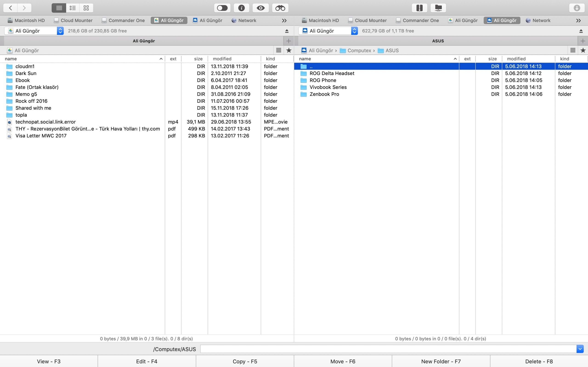The image size is (588, 367).
Task: Open the file info icon
Action: point(241,8)
